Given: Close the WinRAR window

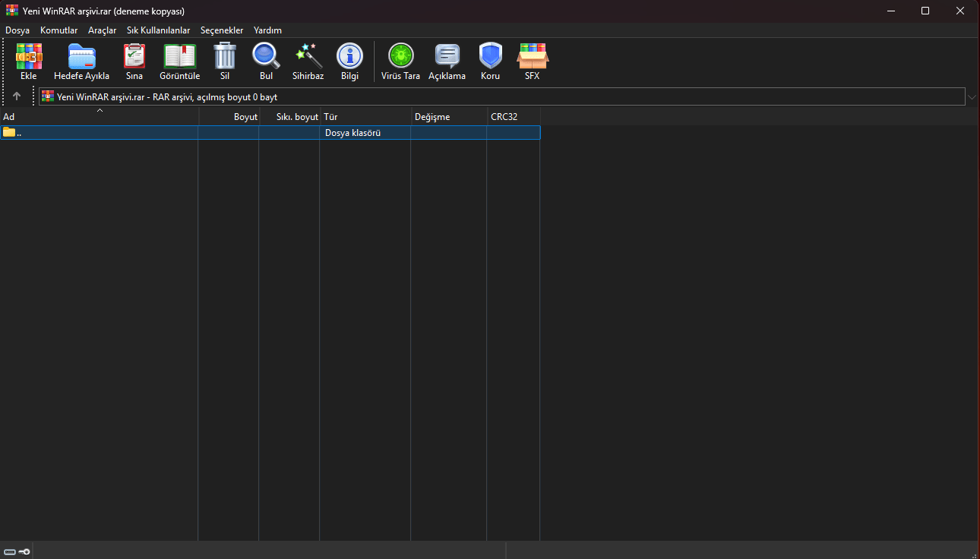Looking at the screenshot, I should point(960,11).
